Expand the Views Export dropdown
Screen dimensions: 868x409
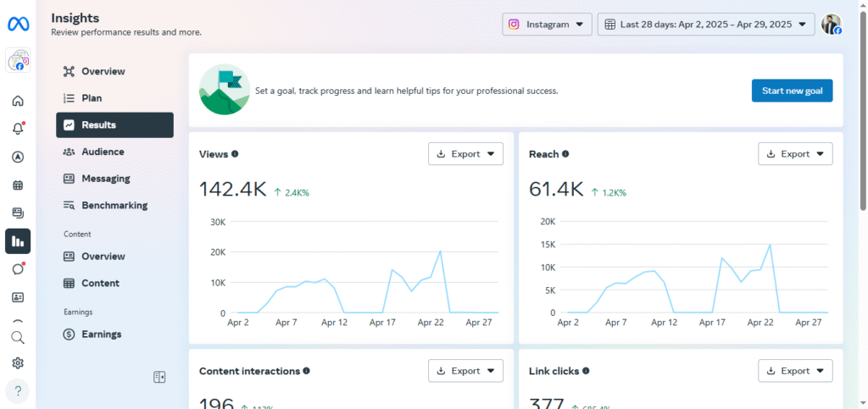pos(465,154)
